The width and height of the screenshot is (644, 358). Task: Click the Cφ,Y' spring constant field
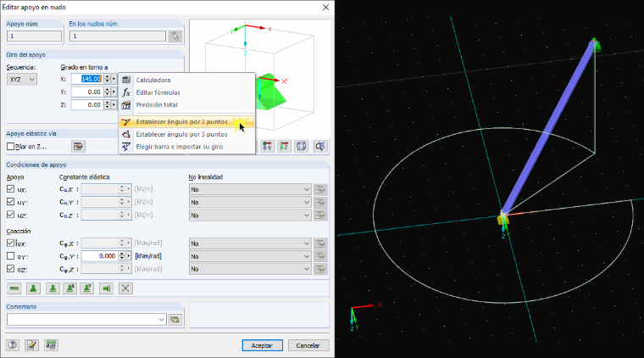coord(100,256)
